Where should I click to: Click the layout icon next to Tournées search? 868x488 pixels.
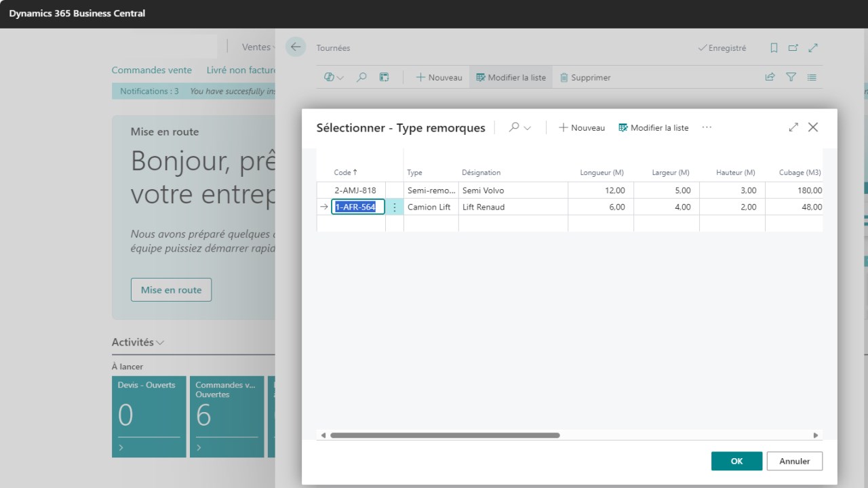click(x=384, y=77)
